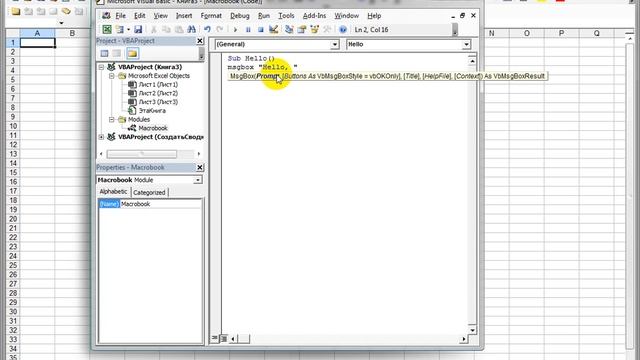The height and width of the screenshot is (360, 640).
Task: Click the (Name) property value Macrobook
Action: pyautogui.click(x=161, y=204)
